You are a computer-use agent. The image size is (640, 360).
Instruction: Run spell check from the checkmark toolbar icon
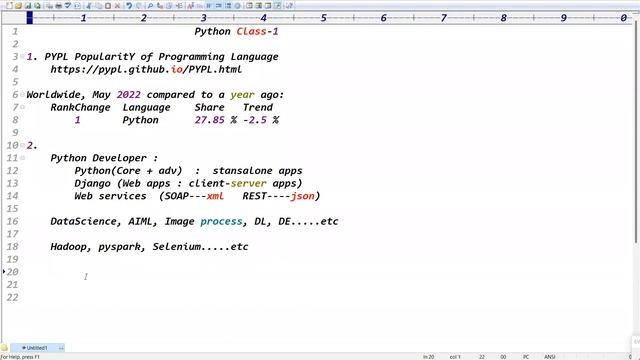tap(68, 6)
